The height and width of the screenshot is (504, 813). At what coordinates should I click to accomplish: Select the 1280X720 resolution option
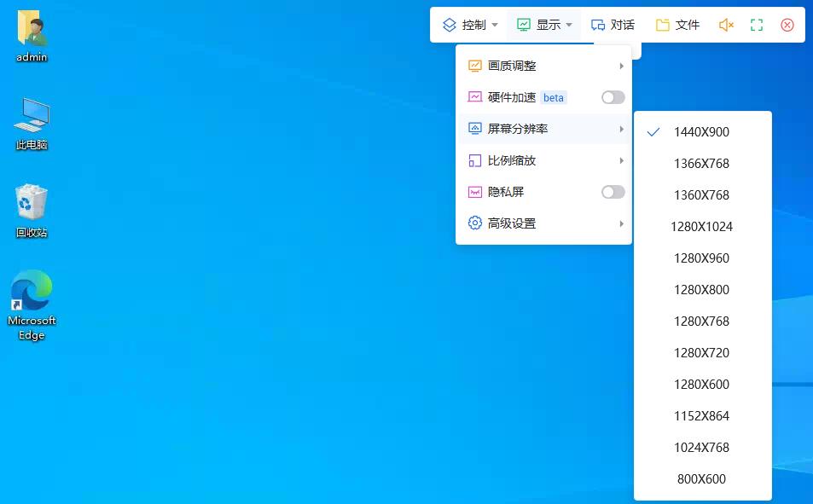point(701,352)
